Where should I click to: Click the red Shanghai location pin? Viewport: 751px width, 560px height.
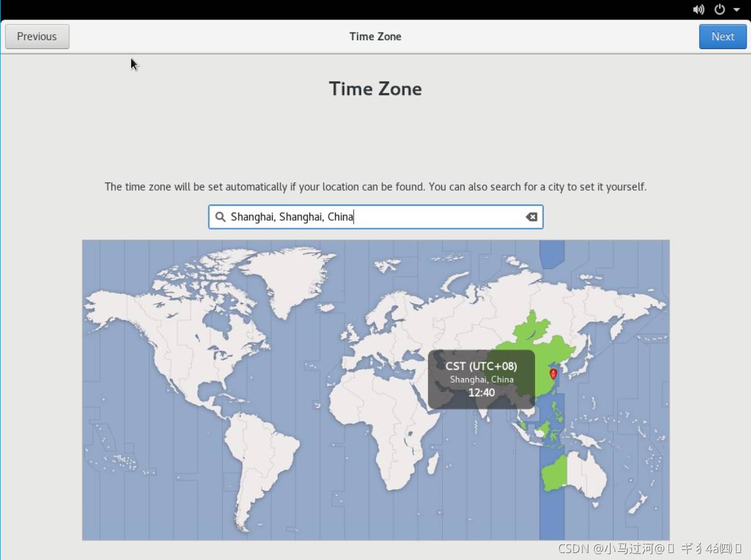(x=553, y=374)
